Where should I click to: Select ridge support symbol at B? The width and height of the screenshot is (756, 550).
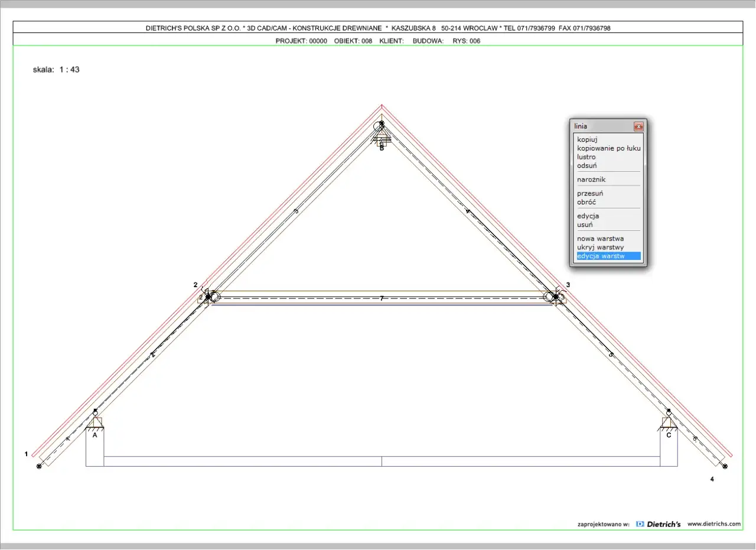click(382, 139)
